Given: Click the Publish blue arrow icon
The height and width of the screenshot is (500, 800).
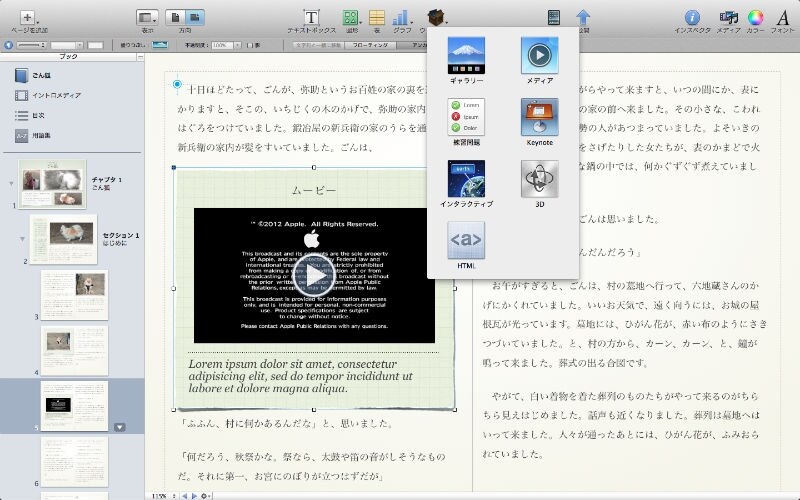Looking at the screenshot, I should (583, 17).
